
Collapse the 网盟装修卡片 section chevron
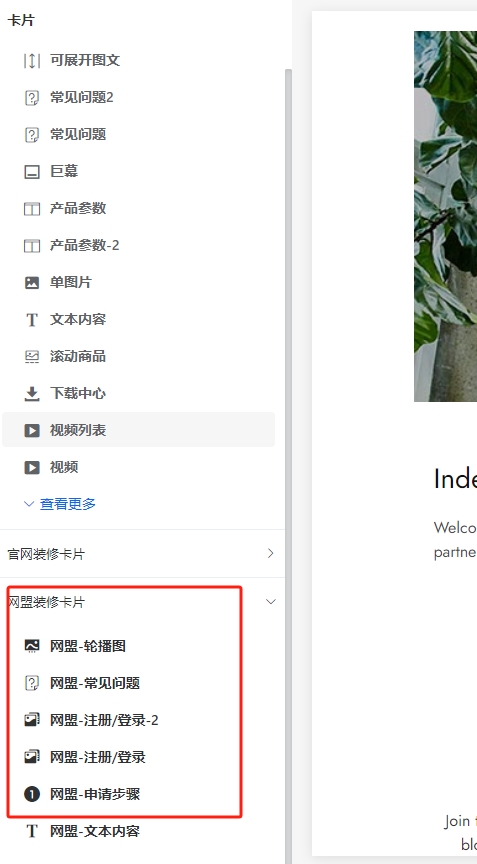pos(270,602)
